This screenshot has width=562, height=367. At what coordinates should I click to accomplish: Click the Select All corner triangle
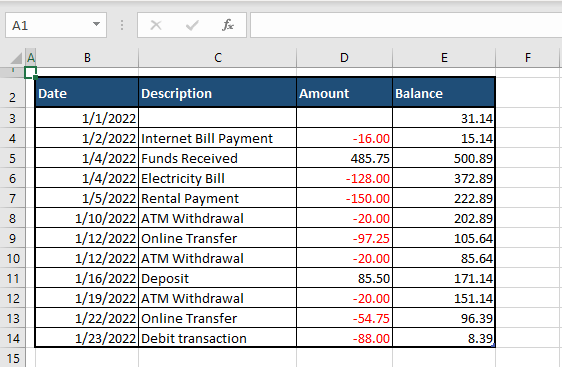[x=16, y=58]
